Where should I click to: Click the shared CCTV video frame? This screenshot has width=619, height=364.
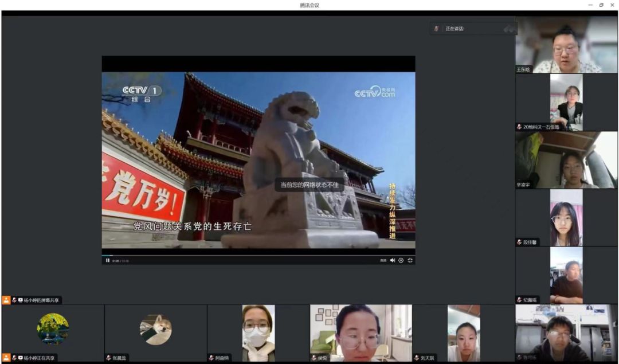[258, 160]
